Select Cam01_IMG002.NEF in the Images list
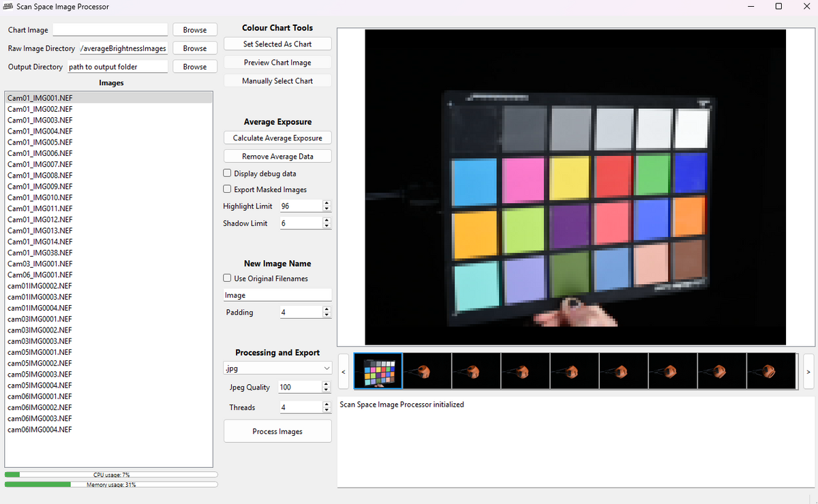818x504 pixels. pos(109,109)
